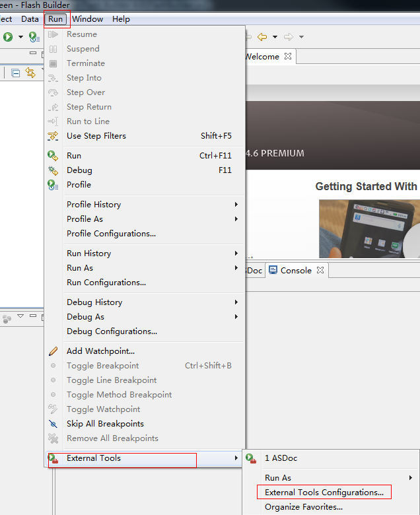Open the Back navigation history dropdown arrow
This screenshot has height=515, width=420.
point(275,37)
